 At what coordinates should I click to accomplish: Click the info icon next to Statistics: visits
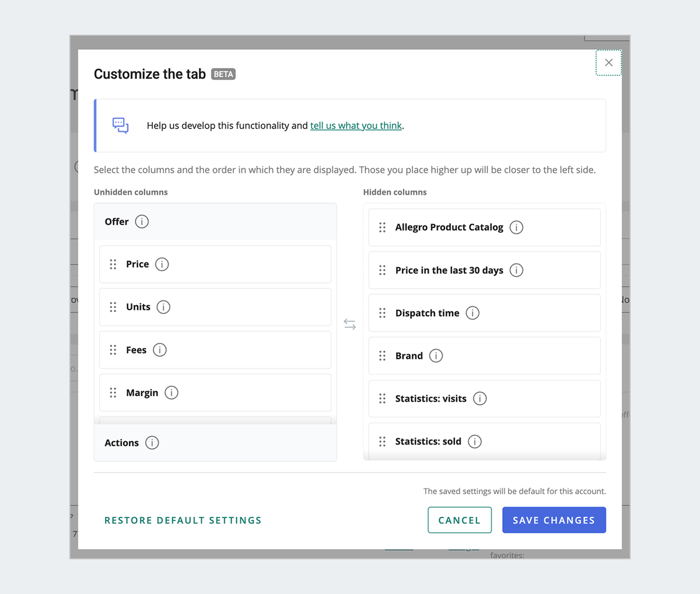(x=480, y=399)
